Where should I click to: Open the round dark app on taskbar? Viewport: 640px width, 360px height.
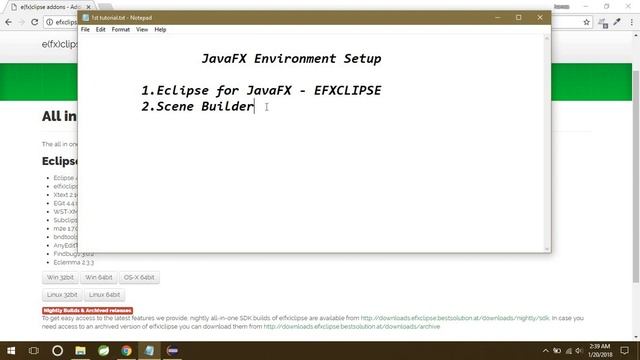click(x=173, y=351)
